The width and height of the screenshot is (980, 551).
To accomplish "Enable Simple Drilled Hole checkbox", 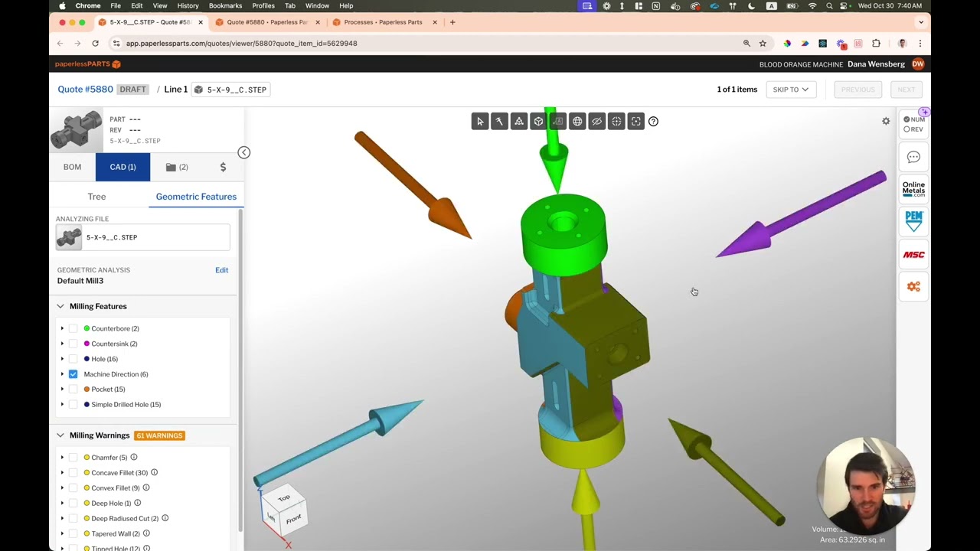I will pos(73,404).
